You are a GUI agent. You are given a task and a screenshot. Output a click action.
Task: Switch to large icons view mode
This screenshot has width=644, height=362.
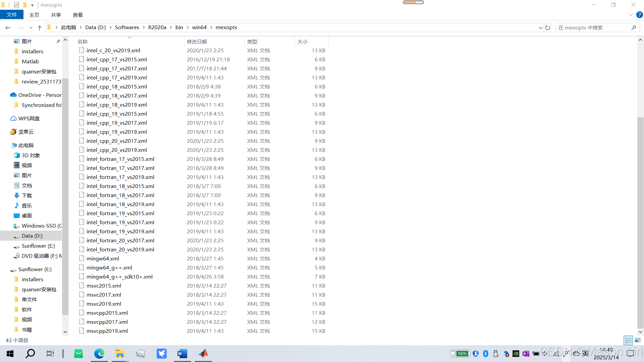(x=638, y=340)
